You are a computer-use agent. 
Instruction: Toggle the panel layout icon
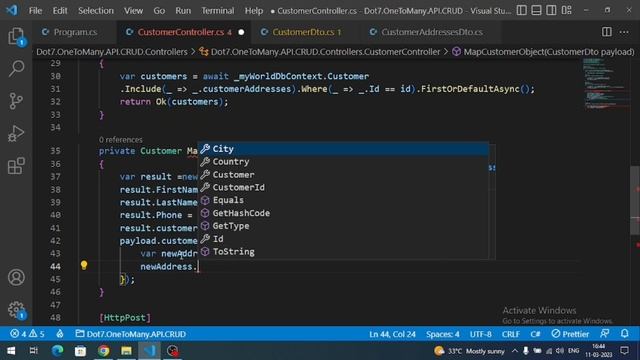(x=536, y=10)
